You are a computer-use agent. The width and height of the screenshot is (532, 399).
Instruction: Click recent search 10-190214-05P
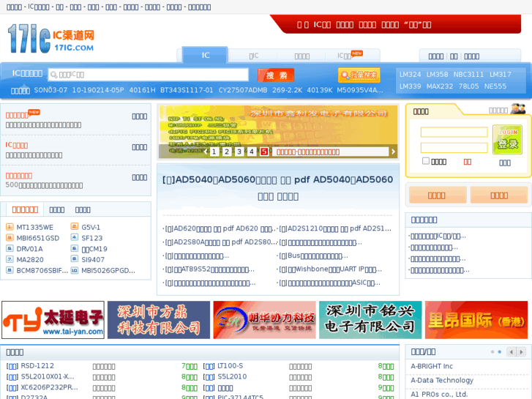tap(98, 90)
